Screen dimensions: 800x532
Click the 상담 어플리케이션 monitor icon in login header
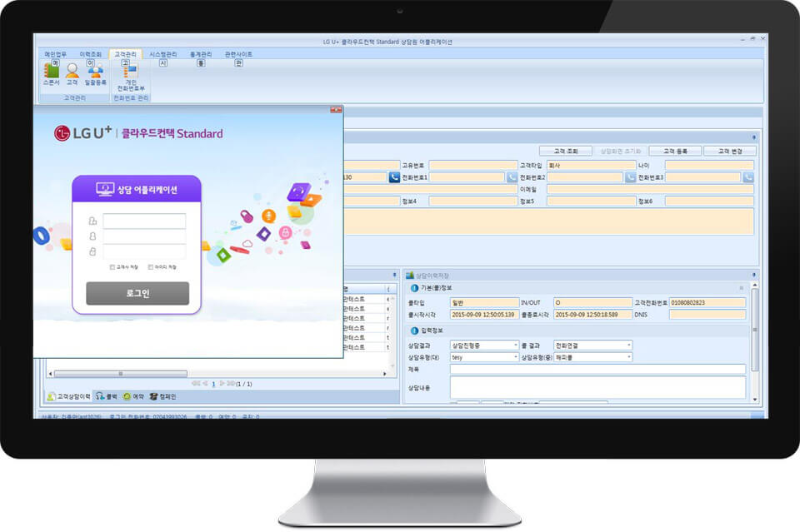(x=105, y=190)
